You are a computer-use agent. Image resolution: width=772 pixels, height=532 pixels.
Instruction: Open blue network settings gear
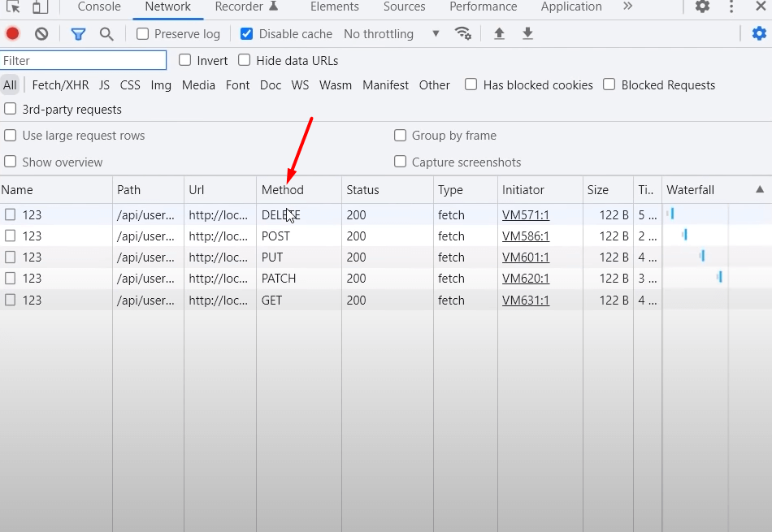pos(759,33)
